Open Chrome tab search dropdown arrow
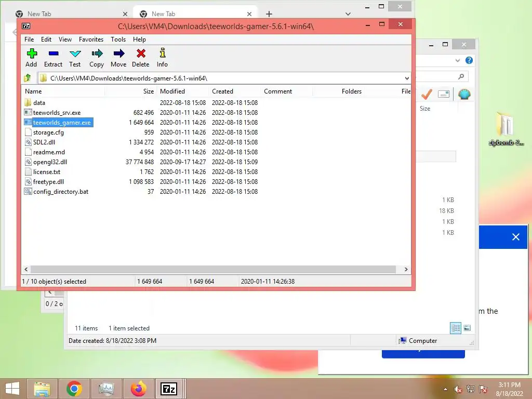This screenshot has width=532, height=399. [348, 14]
